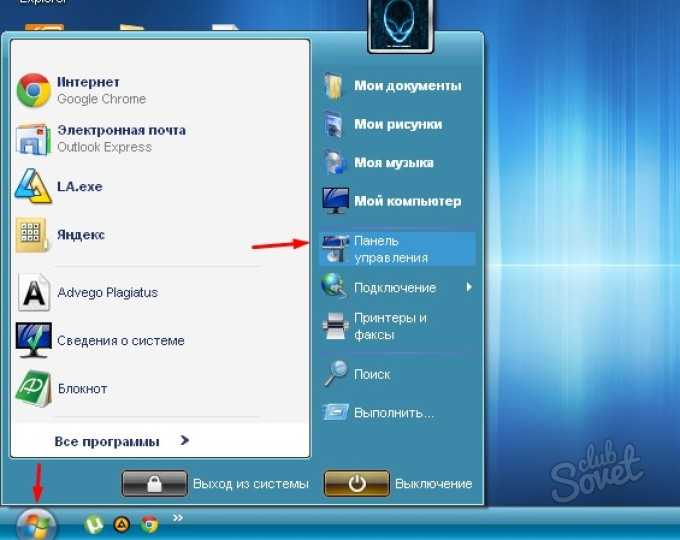Open Google Chrome icon in Start menu

[33, 91]
